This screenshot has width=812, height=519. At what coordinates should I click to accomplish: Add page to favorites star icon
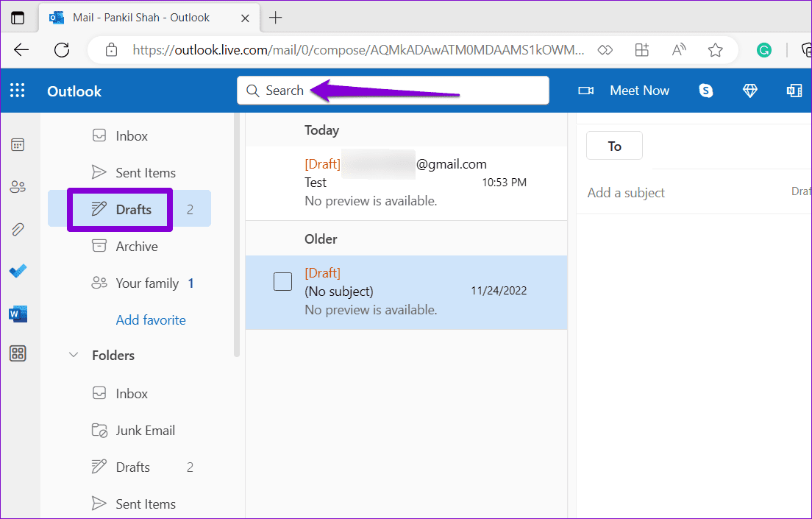(x=715, y=50)
